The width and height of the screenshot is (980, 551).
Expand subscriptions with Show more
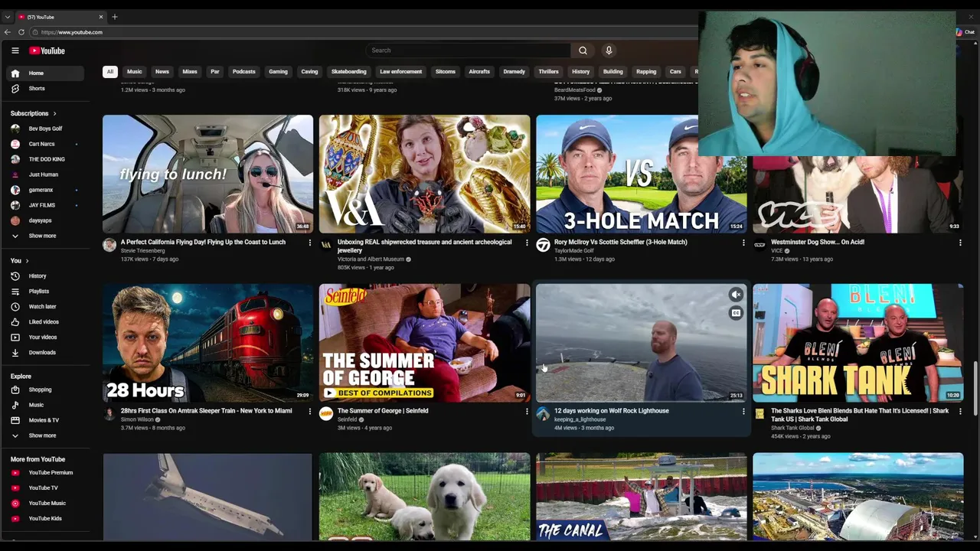pyautogui.click(x=46, y=236)
